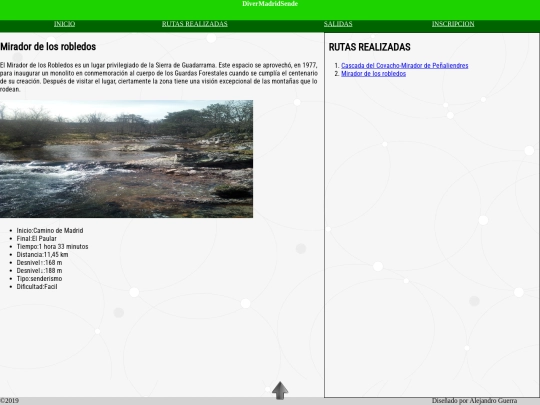Click the Mirador de los robledos heading
540x405 pixels.
click(48, 46)
